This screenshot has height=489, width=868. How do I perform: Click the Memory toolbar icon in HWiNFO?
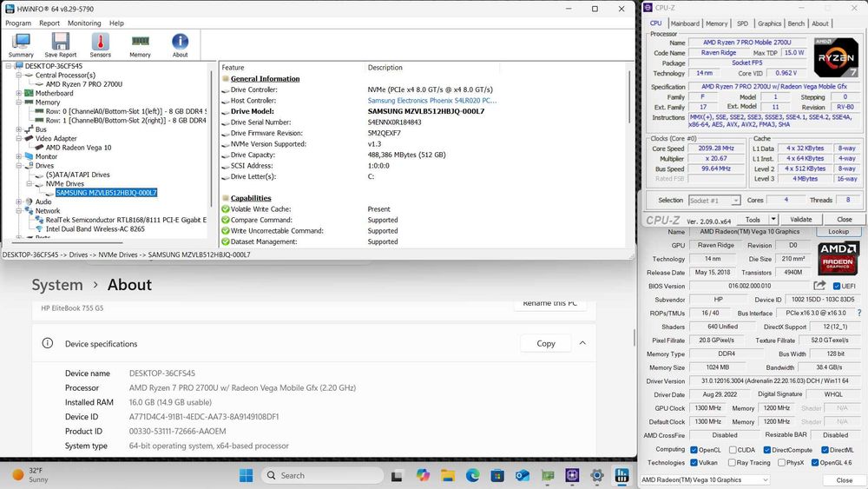[x=140, y=45]
